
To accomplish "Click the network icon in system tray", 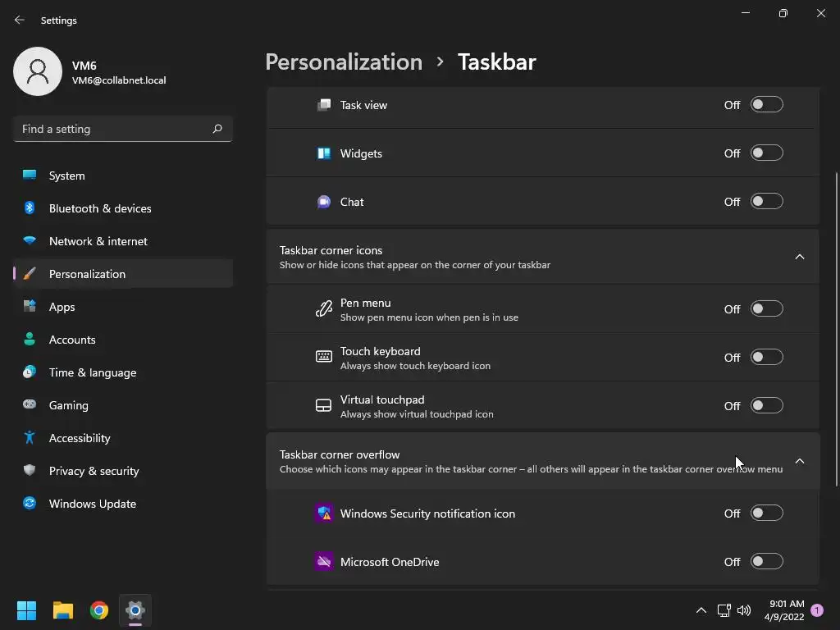I will click(x=724, y=610).
